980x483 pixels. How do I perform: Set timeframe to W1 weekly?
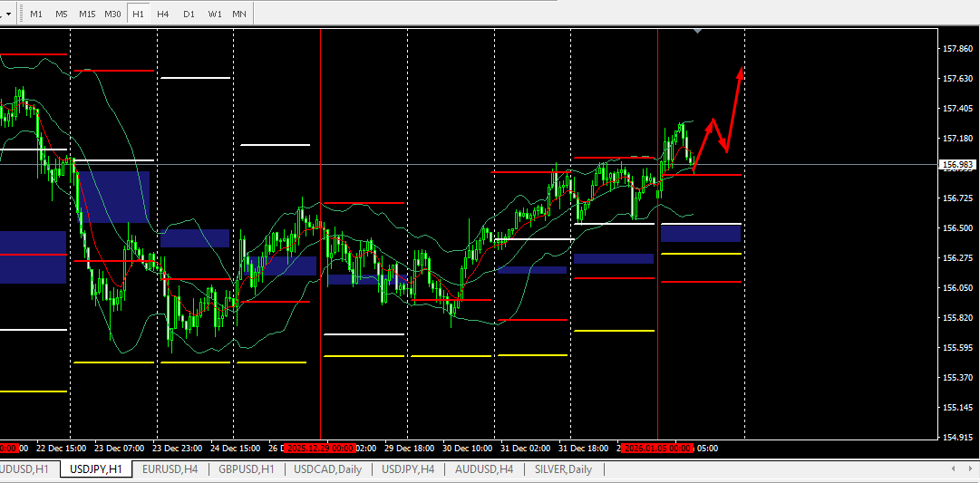pyautogui.click(x=214, y=14)
